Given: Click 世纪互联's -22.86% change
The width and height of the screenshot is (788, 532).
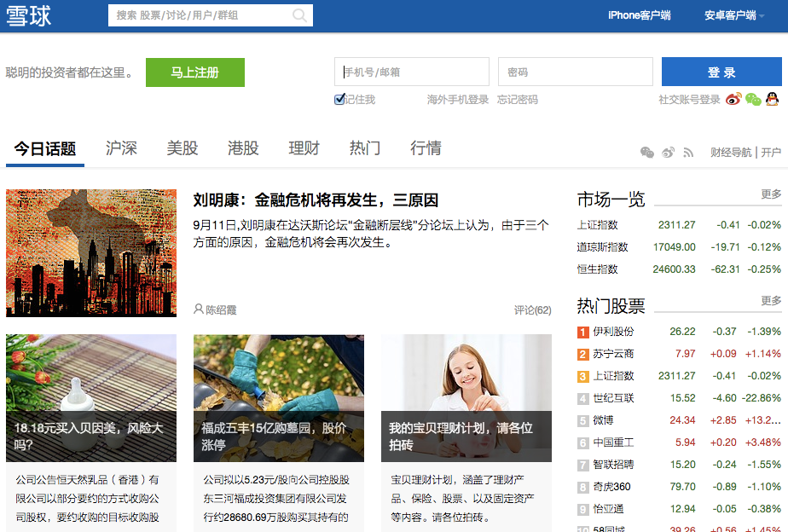Looking at the screenshot, I should tap(762, 398).
